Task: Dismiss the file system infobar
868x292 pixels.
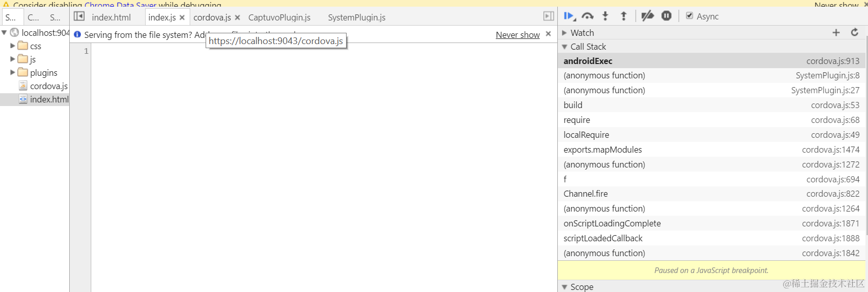Action: click(548, 34)
